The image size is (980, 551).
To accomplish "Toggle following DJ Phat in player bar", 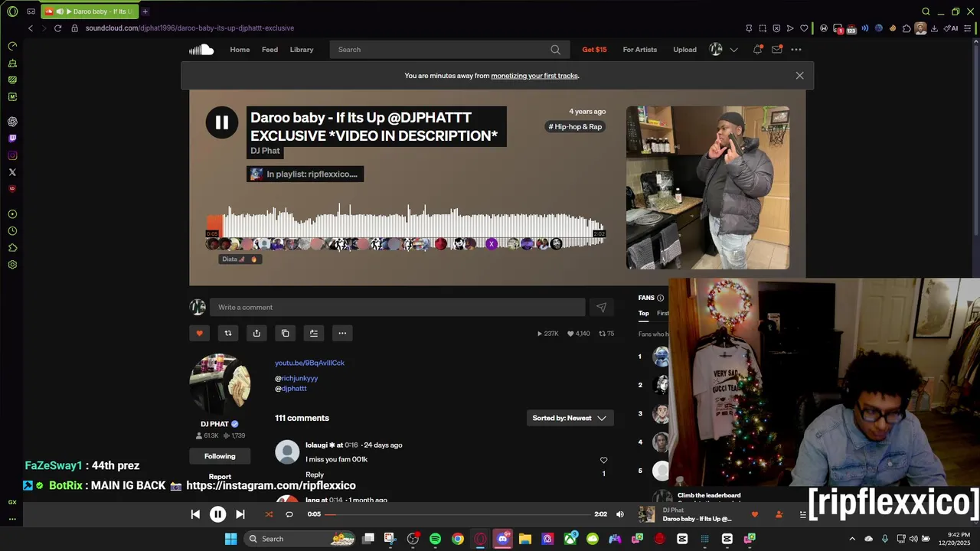I will tap(779, 514).
